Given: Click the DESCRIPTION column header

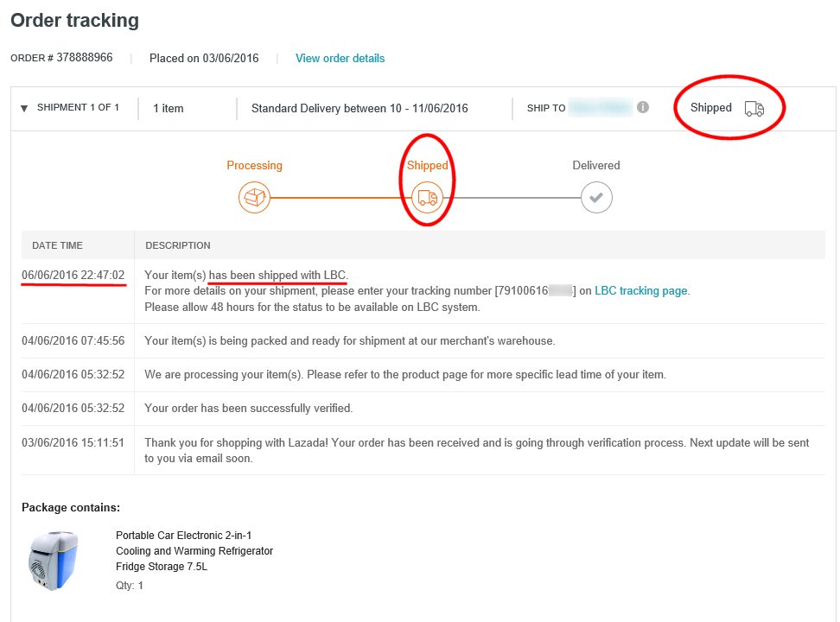Looking at the screenshot, I should point(178,245).
